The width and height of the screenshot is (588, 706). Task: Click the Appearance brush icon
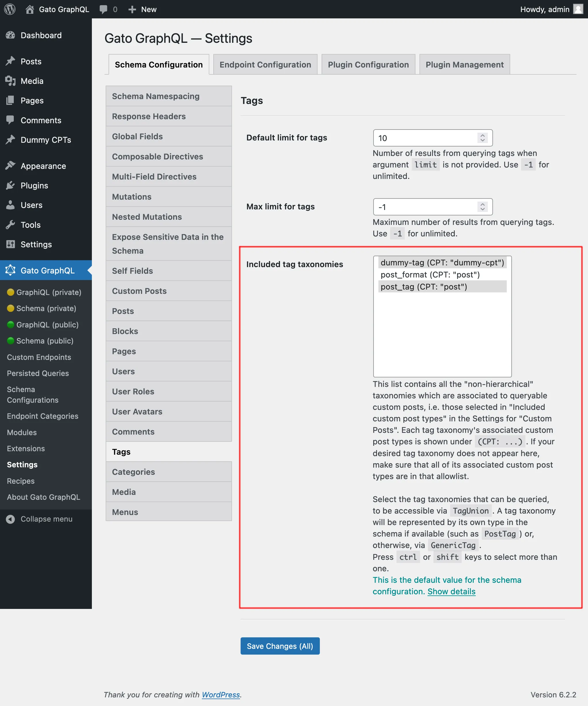(x=10, y=166)
